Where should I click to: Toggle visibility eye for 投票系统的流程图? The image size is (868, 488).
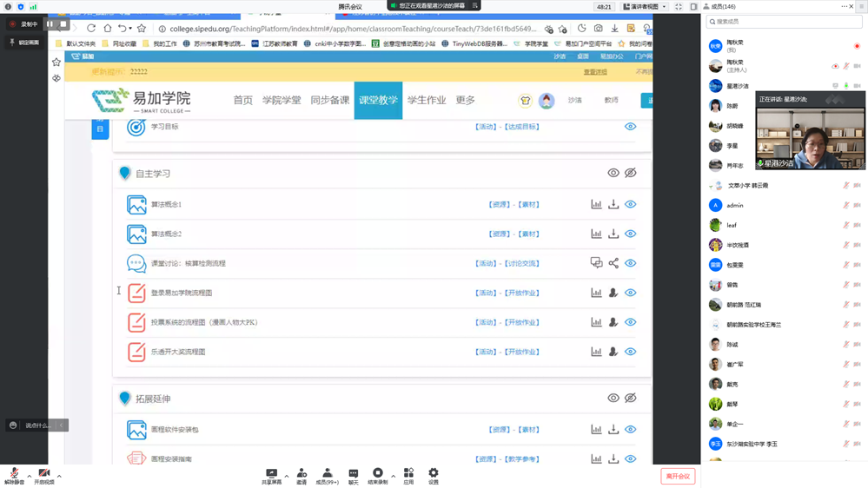tap(631, 322)
